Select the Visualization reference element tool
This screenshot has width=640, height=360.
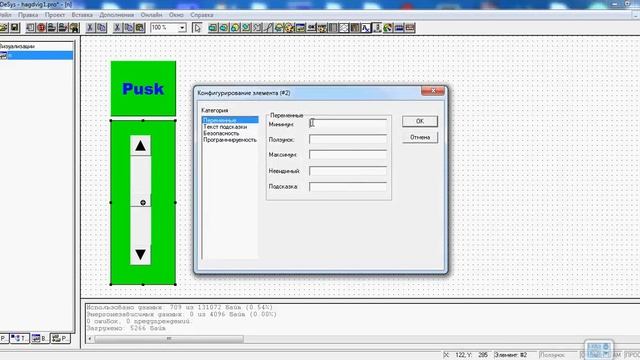[x=300, y=28]
